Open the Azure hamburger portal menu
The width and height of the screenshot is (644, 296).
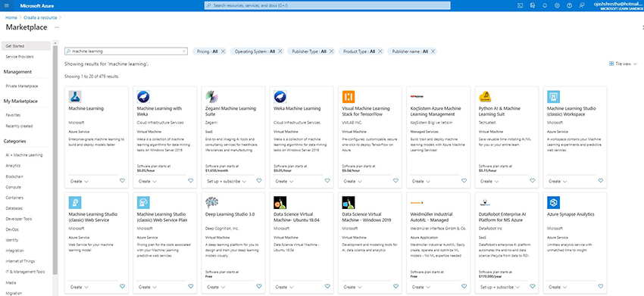(x=6, y=5)
